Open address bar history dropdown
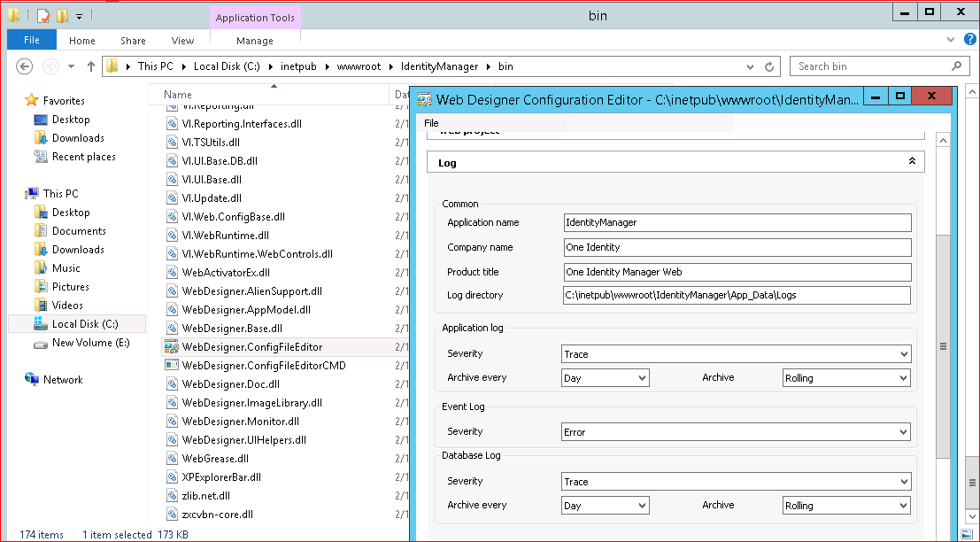This screenshot has height=542, width=980. point(750,66)
